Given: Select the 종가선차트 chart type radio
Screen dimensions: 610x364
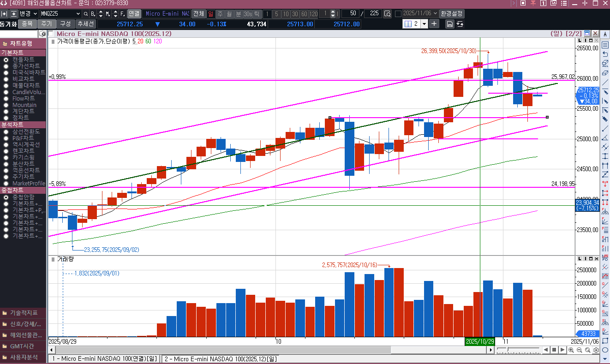Looking at the screenshot, I should [6, 66].
